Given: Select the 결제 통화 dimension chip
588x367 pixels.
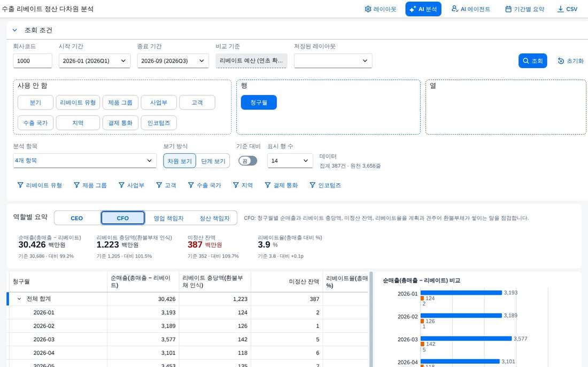Looking at the screenshot, I should point(120,122).
